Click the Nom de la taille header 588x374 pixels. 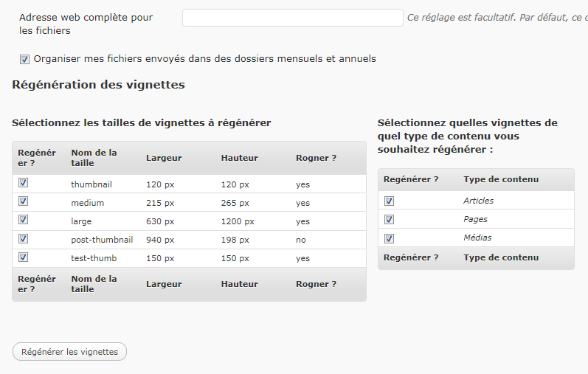tap(94, 158)
